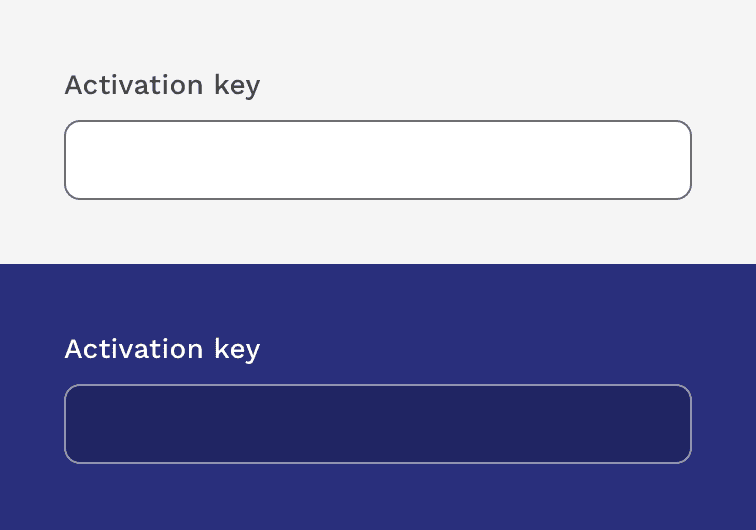Screen dimensions: 756x530
Task: Click inside the light mode key entry field
Action: coord(378,160)
